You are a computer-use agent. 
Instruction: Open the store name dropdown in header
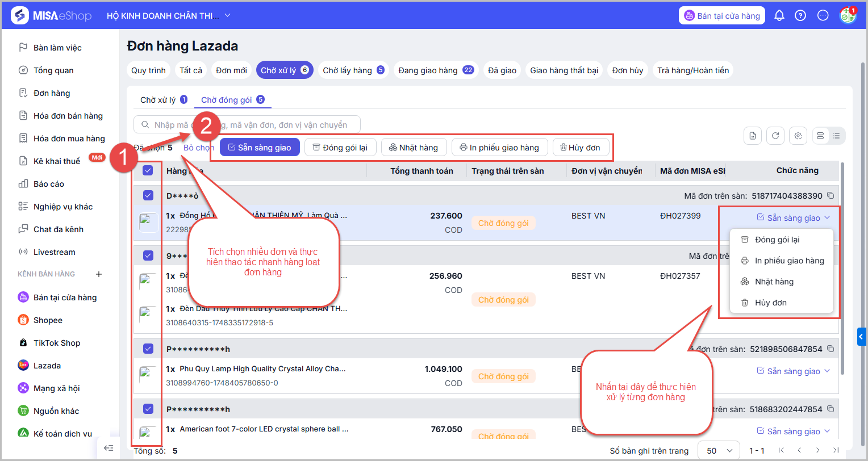169,16
